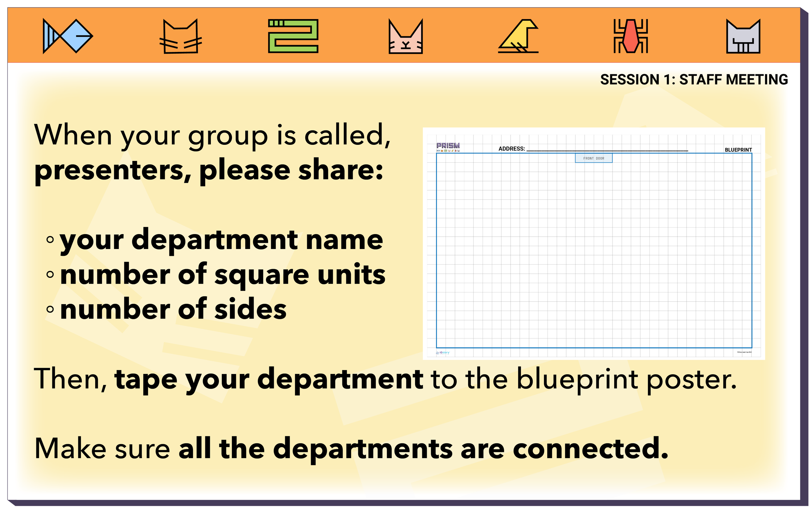Click 'presenters, please share:' heading text
Screen dimensions: 812x510
[x=209, y=170]
